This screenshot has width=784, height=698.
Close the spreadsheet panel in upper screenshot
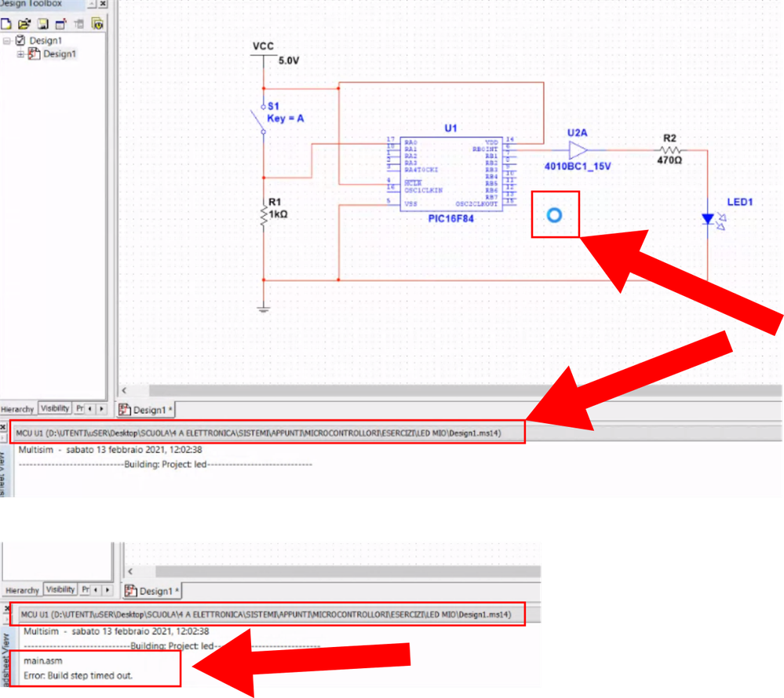3,427
